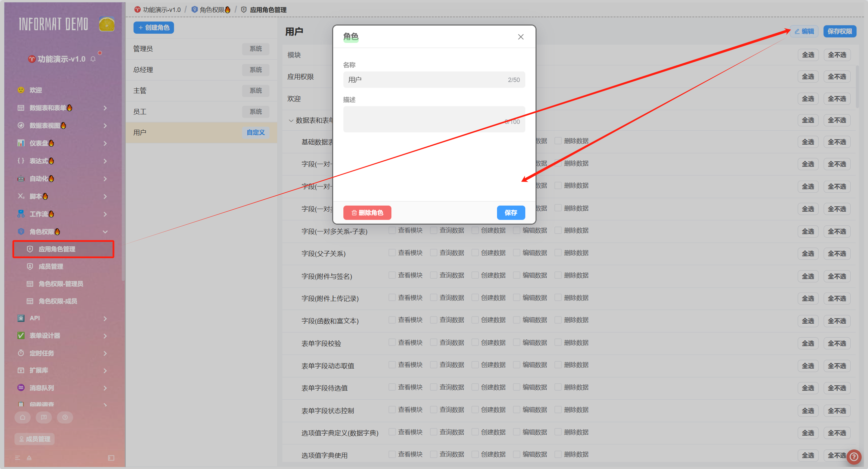Click the home icon in sidebar footer

point(22,417)
